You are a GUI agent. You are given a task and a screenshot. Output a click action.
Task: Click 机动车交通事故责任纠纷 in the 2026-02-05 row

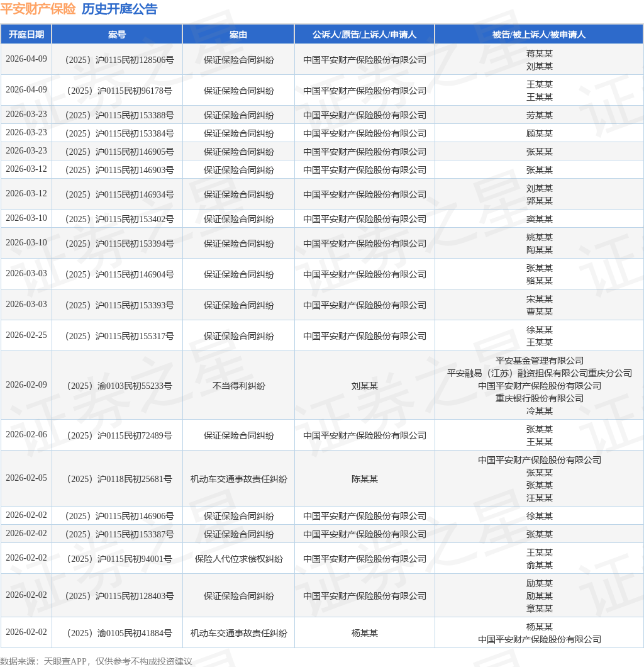[x=238, y=479]
